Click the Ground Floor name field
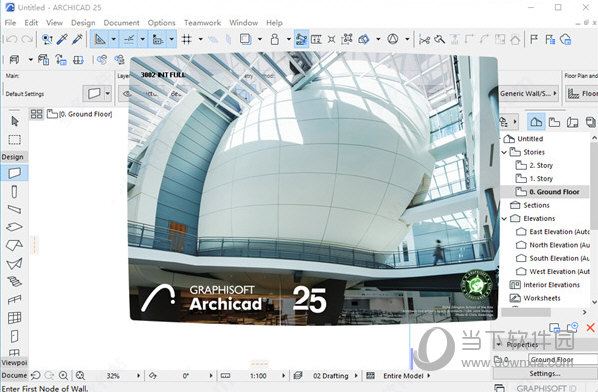 pos(563,360)
